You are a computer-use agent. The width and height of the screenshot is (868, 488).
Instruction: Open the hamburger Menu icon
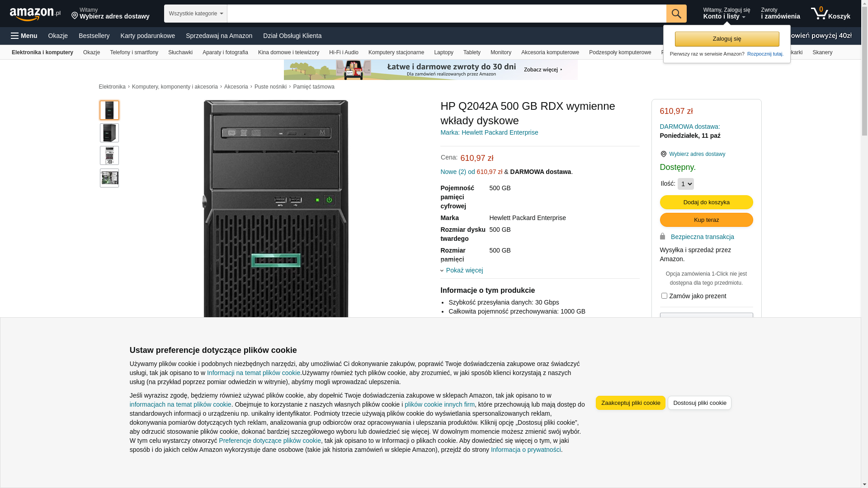pyautogui.click(x=15, y=36)
